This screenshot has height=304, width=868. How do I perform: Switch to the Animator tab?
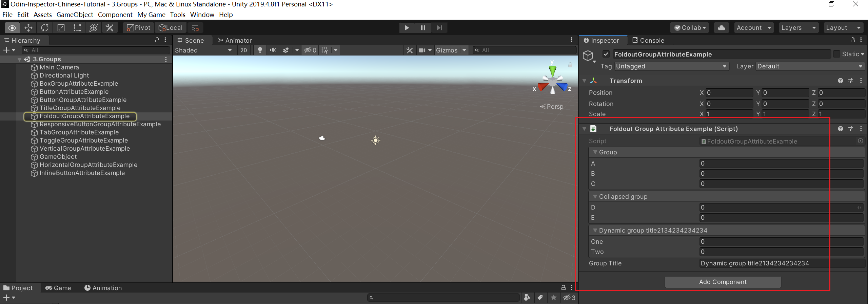point(235,40)
